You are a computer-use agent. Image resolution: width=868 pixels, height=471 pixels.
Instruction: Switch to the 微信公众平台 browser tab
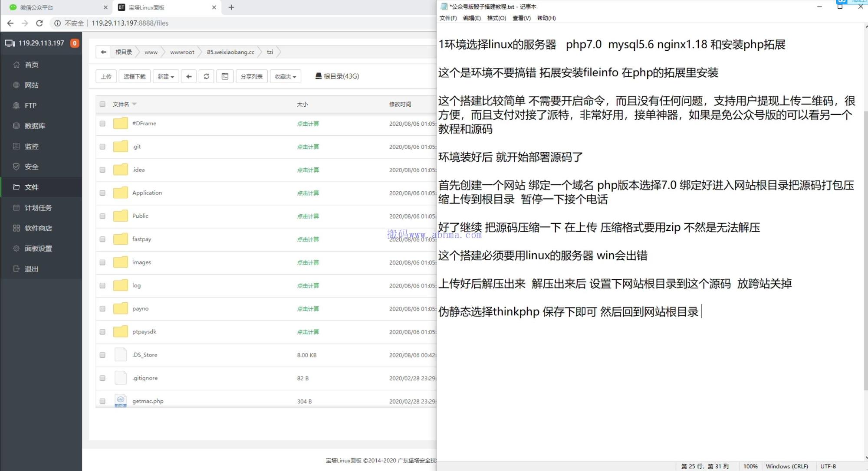pyautogui.click(x=37, y=7)
